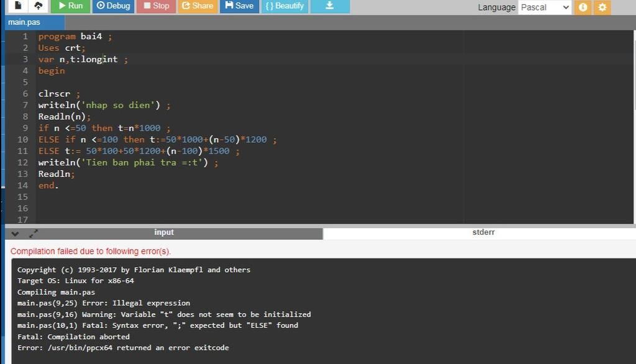Switch to the input tab
Image resolution: width=636 pixels, height=364 pixels.
tap(164, 233)
